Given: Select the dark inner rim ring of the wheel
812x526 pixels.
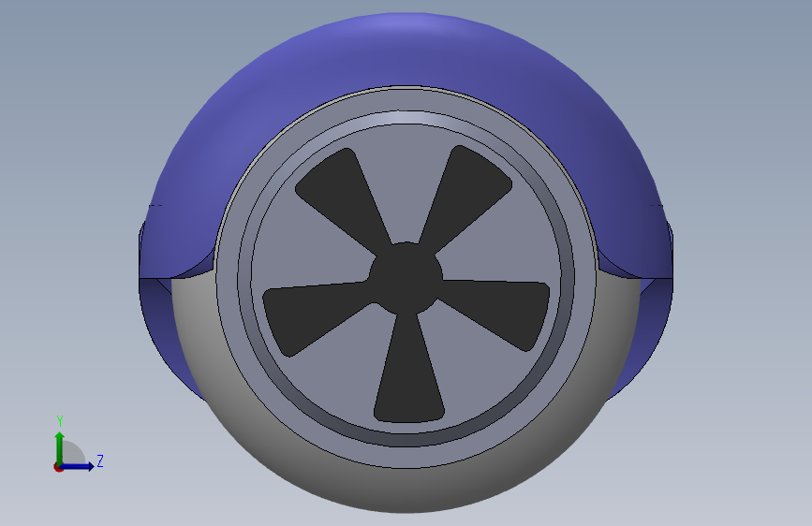Looking at the screenshot, I should coord(406,440).
